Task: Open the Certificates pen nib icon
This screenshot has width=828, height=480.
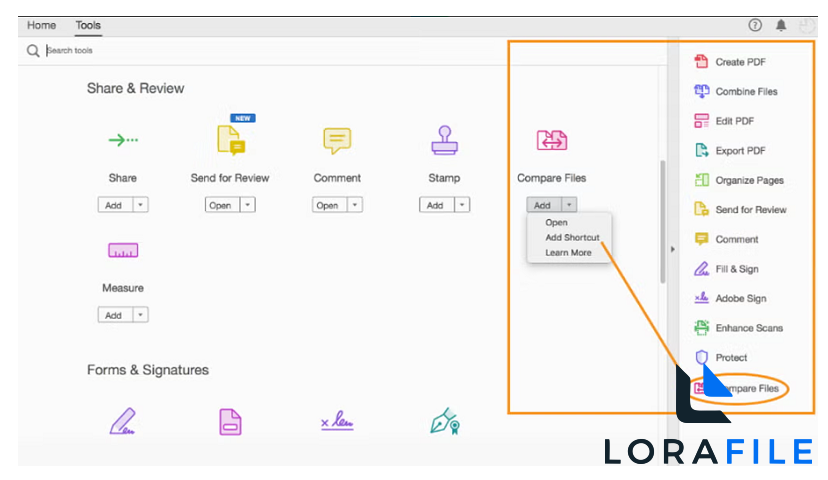Action: [x=445, y=421]
